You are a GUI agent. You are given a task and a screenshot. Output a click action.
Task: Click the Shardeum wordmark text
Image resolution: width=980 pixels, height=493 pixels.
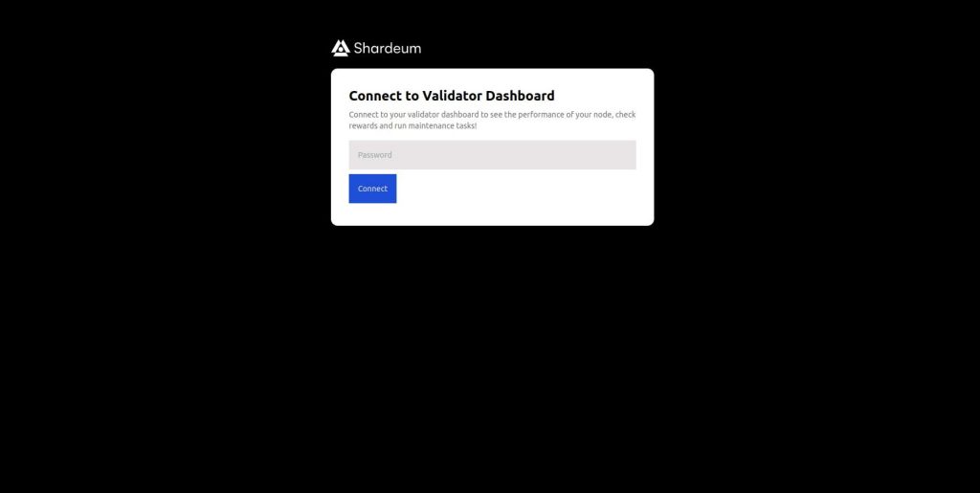point(388,48)
